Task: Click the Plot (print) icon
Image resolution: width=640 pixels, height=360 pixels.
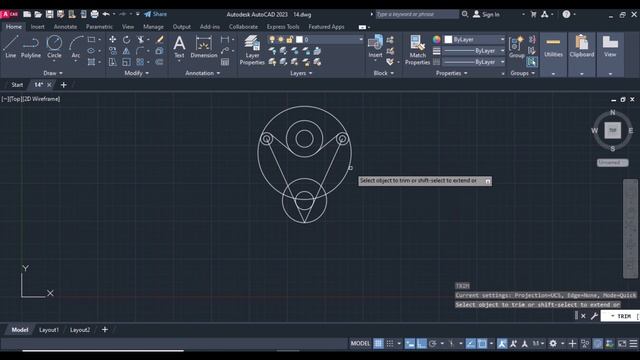Action: click(94, 14)
